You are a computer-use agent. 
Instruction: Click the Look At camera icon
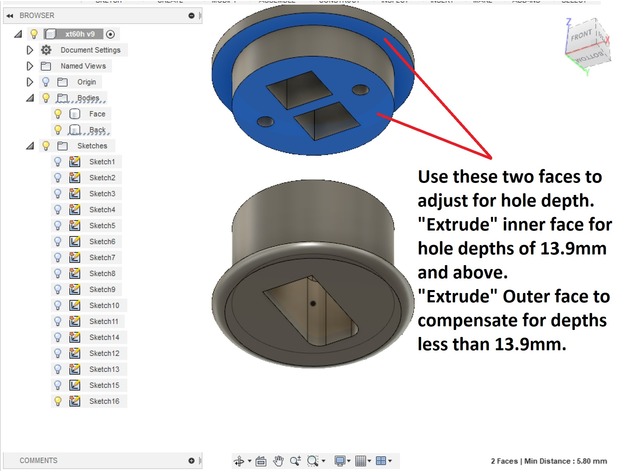261,461
